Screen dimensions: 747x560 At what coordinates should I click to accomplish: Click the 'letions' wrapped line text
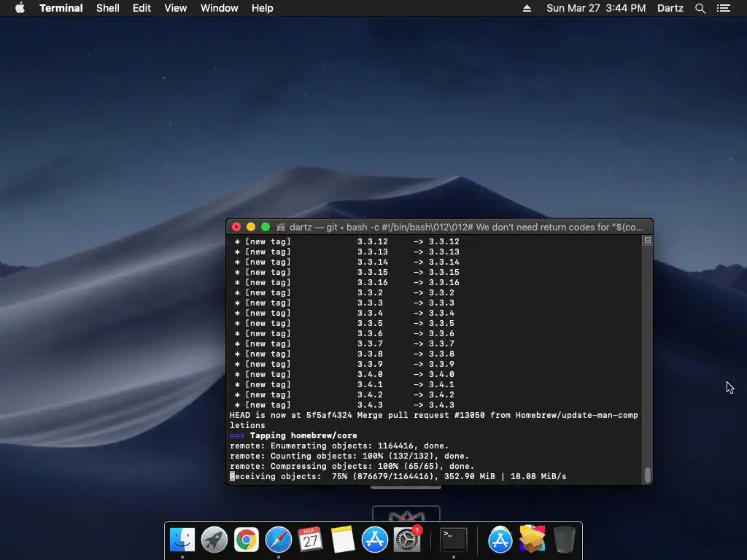click(247, 425)
